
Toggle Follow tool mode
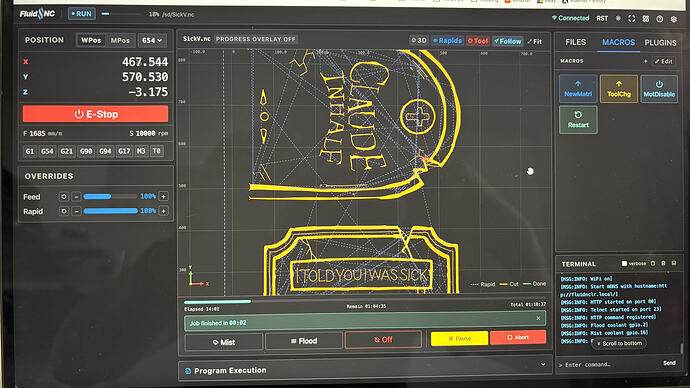507,41
